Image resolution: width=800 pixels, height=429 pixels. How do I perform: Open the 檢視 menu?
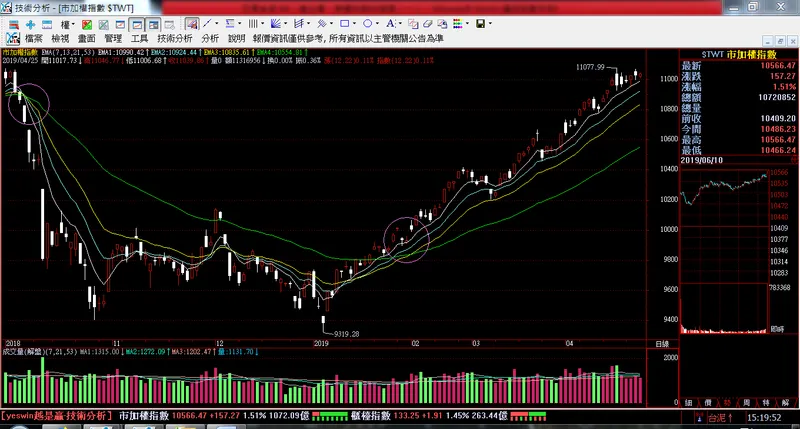point(60,38)
